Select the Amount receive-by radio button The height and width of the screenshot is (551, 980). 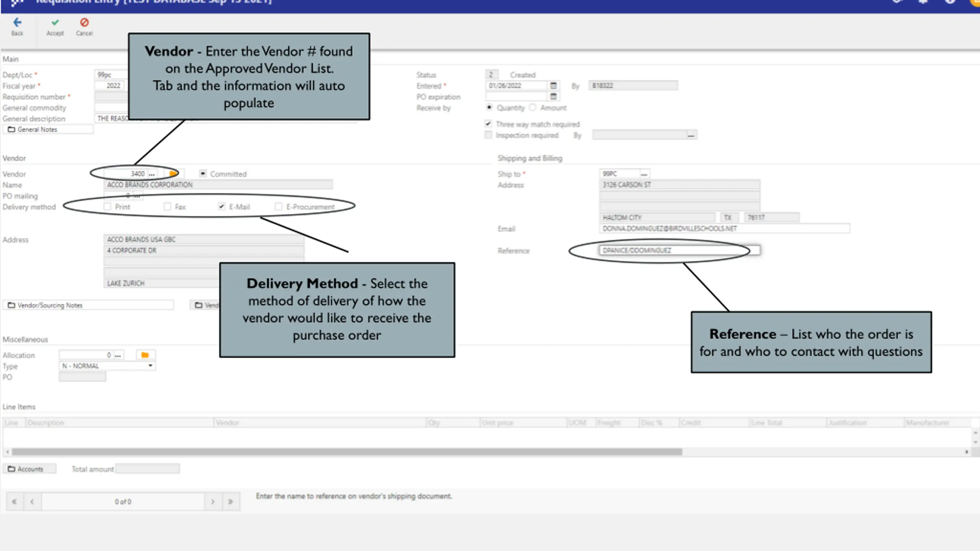point(532,108)
